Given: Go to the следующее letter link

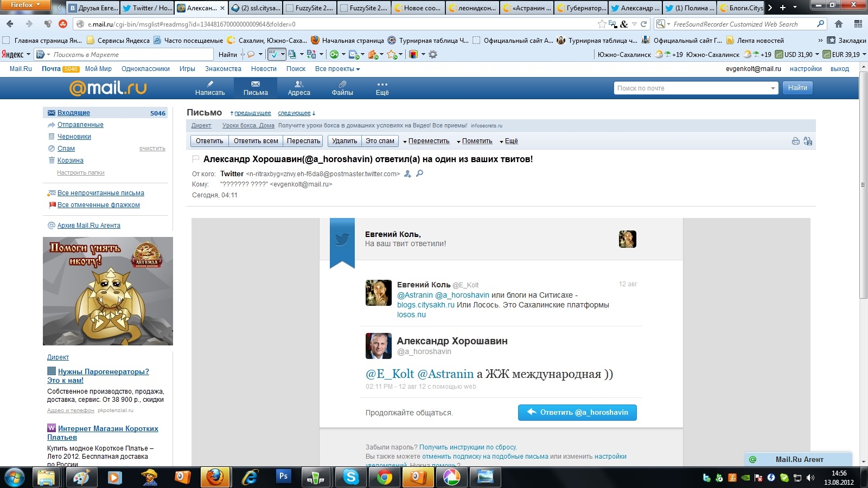Looking at the screenshot, I should (294, 113).
